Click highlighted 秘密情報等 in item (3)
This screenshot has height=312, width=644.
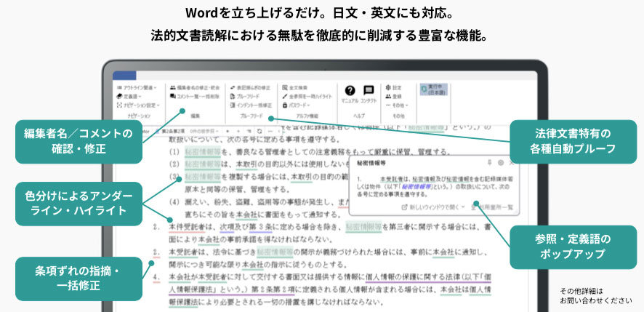coord(203,177)
